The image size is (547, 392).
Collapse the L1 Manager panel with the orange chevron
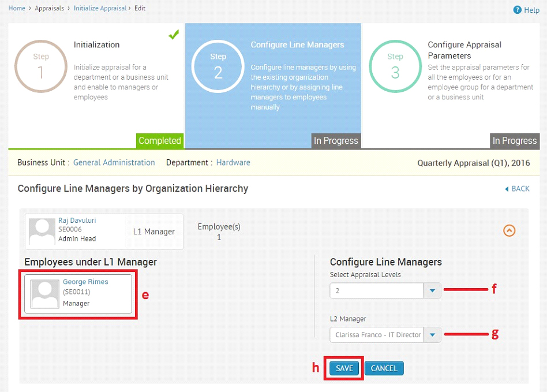(509, 230)
